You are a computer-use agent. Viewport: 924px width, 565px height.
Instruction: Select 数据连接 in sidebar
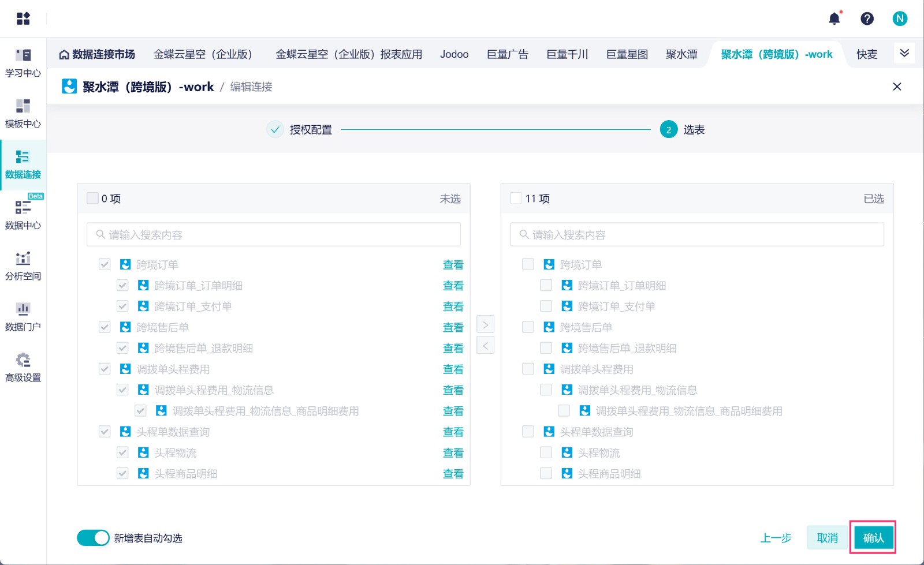coord(23,165)
